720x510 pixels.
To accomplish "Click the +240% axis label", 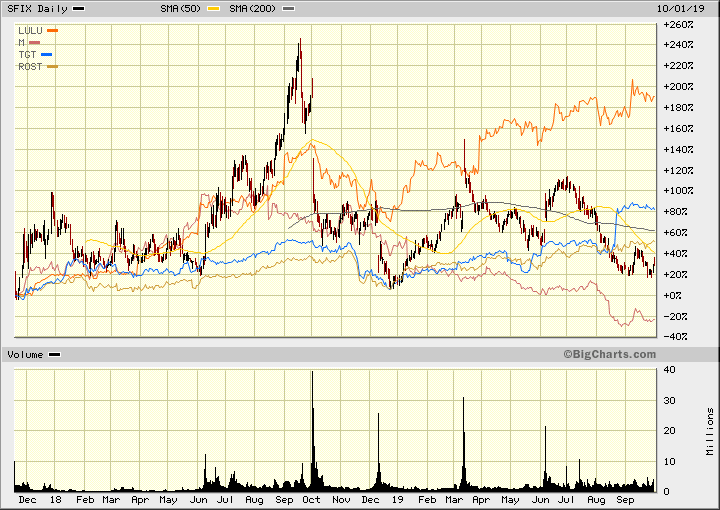I will [x=678, y=45].
